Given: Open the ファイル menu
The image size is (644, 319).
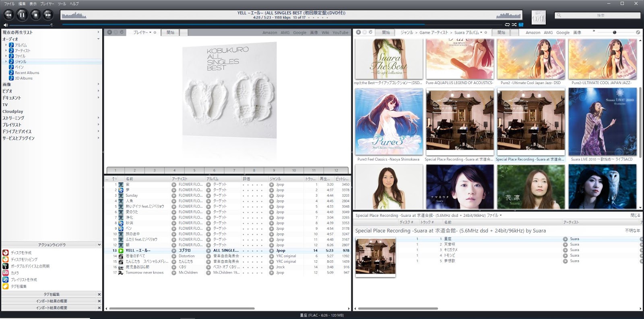Looking at the screenshot, I should point(9,4).
